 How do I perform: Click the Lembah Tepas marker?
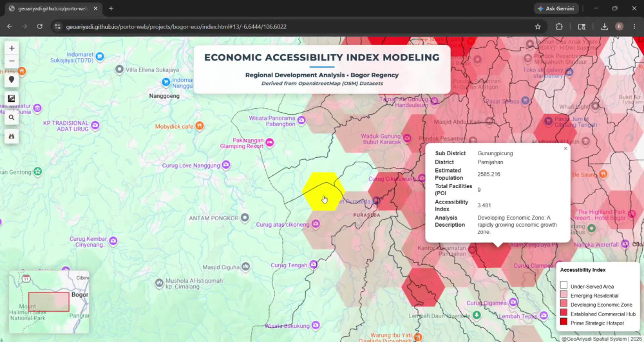click(544, 316)
